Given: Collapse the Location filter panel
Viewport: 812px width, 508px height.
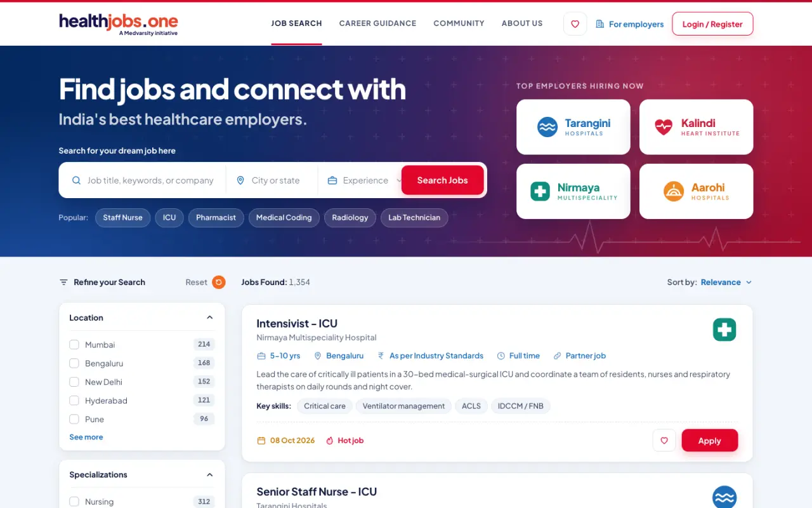Looking at the screenshot, I should 209,317.
